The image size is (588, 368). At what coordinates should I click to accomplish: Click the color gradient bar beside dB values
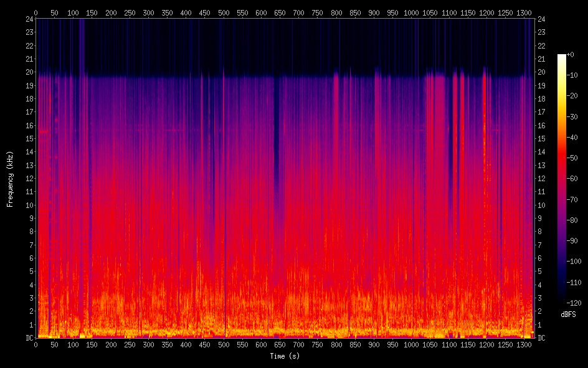pyautogui.click(x=562, y=178)
